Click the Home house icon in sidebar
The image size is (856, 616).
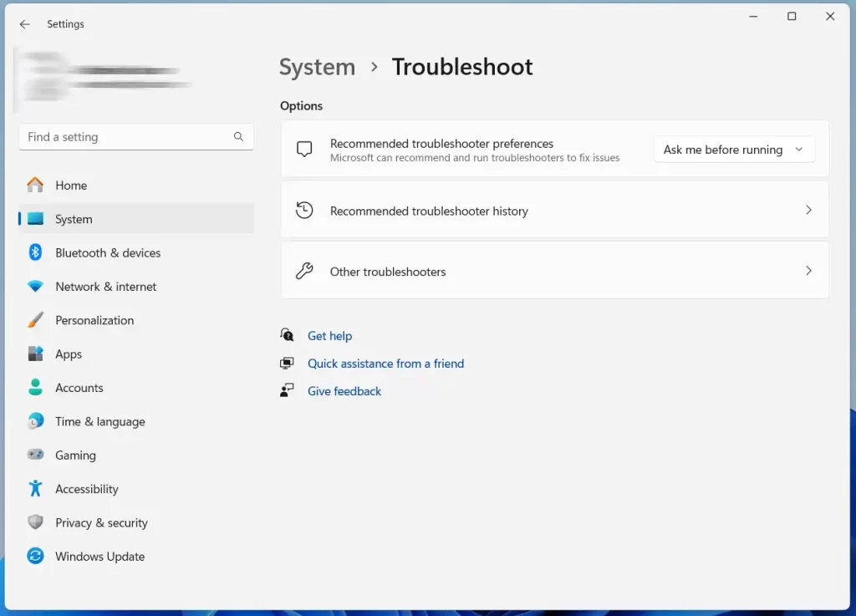35,185
